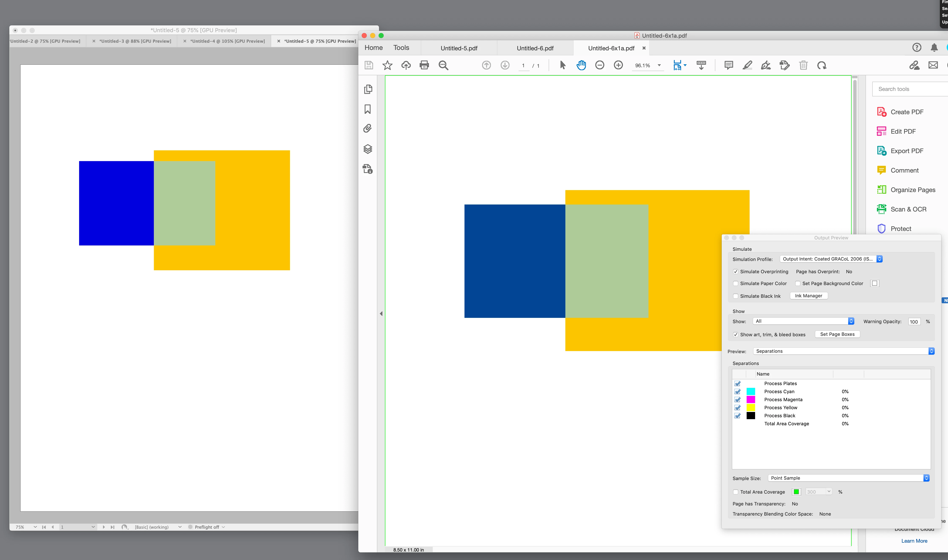Click the Set Page Boxes button

(x=837, y=334)
